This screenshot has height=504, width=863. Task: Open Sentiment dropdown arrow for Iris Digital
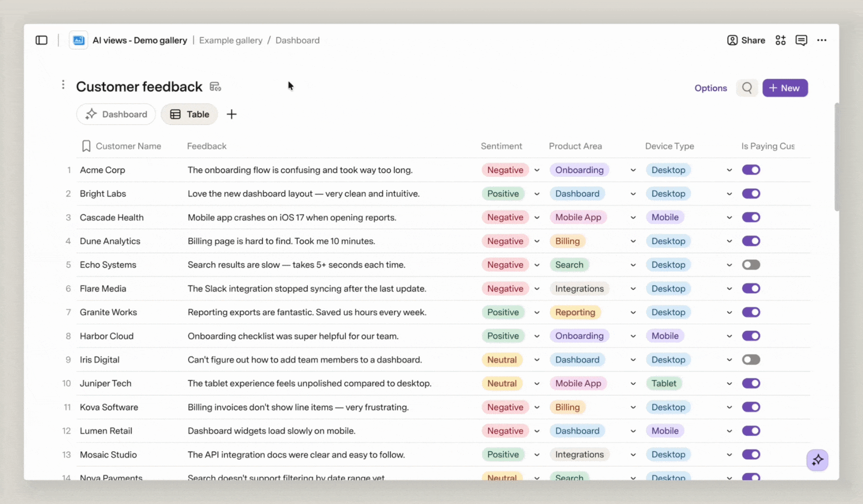(537, 360)
